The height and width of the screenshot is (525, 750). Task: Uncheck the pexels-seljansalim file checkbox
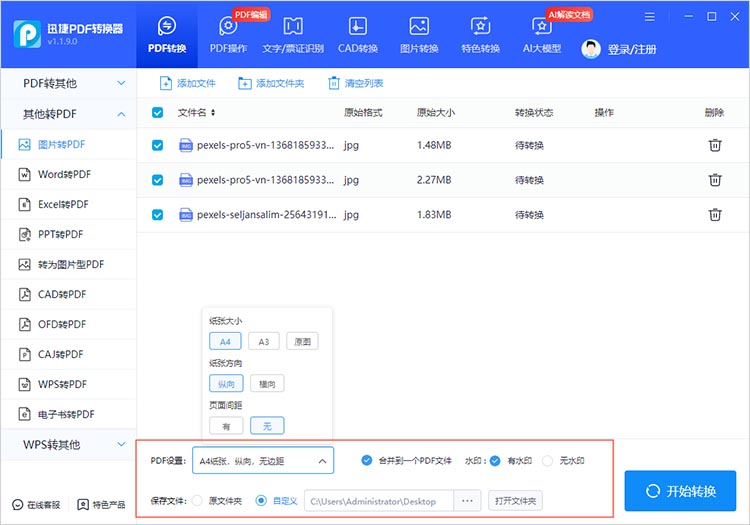tap(157, 215)
